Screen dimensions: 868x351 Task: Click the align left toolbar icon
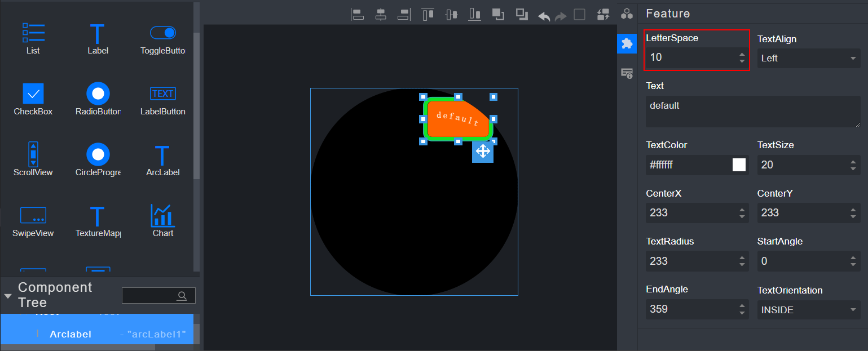click(358, 15)
